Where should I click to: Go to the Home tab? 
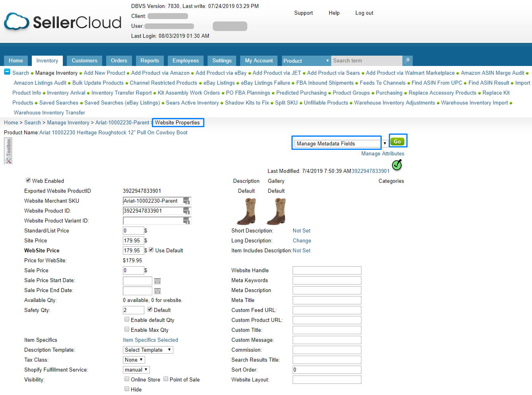[x=16, y=61]
